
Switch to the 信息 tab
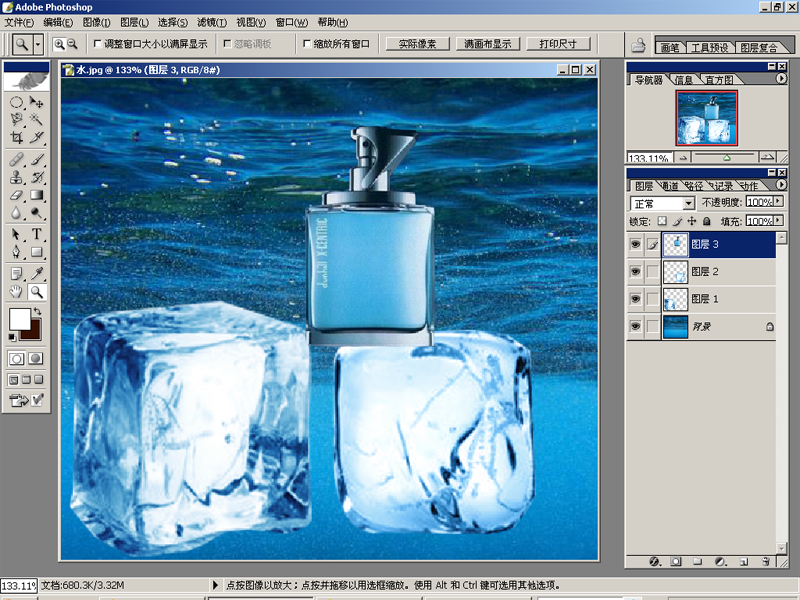[684, 80]
